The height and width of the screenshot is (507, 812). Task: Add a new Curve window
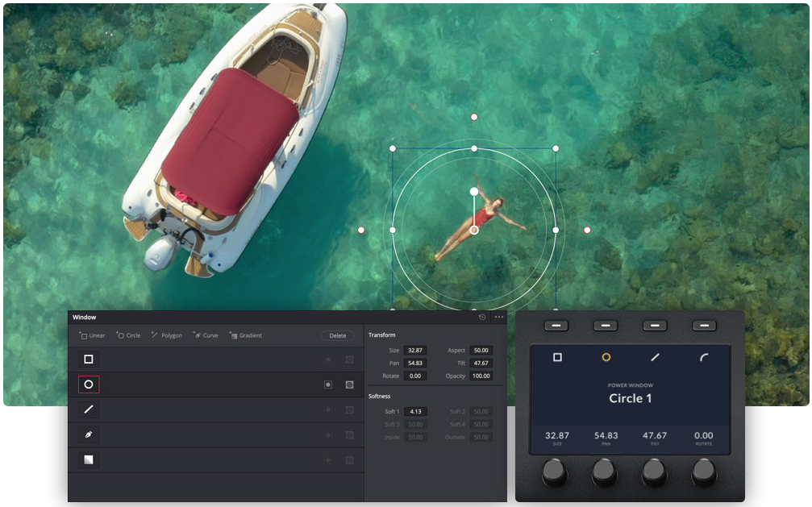206,335
